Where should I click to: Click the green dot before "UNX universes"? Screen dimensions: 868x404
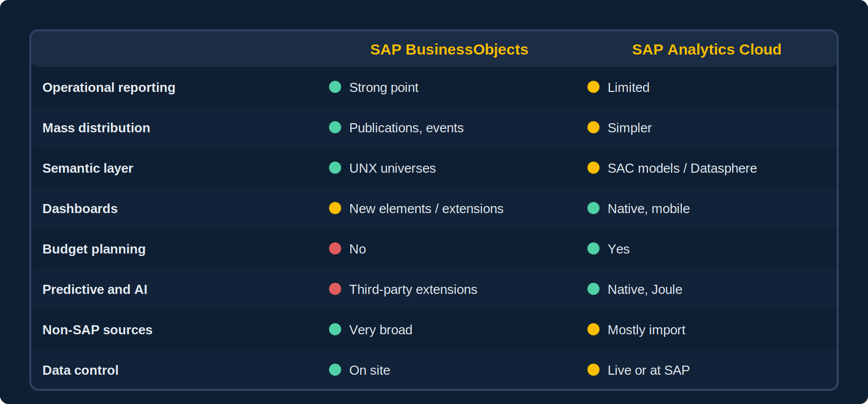click(x=335, y=168)
